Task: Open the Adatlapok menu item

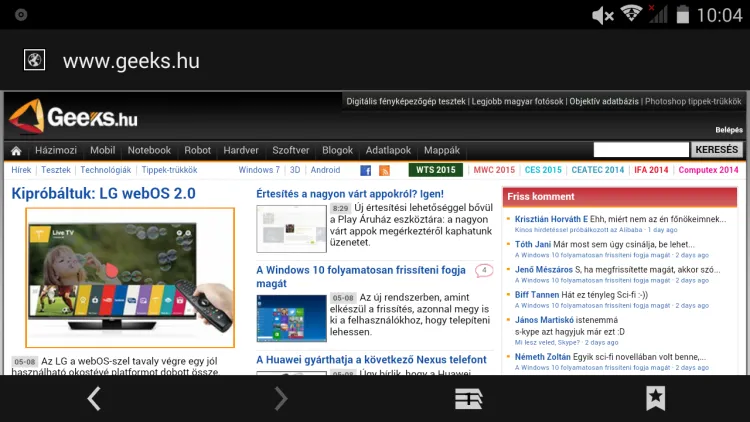Action: (x=388, y=150)
